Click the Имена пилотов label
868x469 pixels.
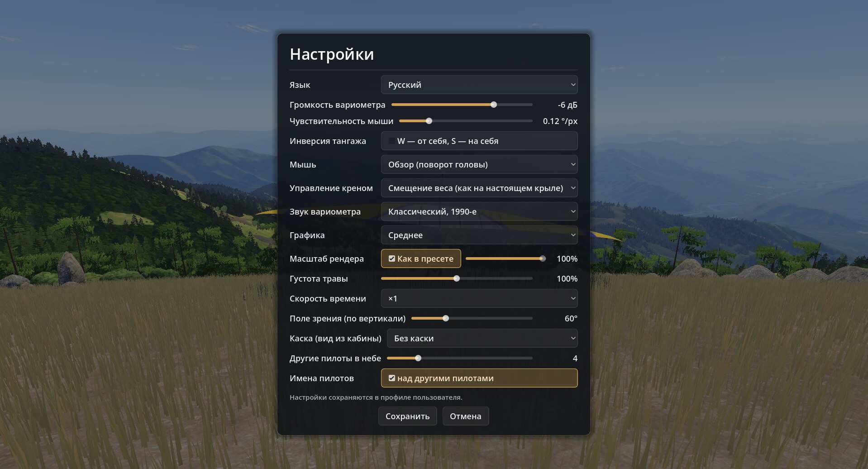pyautogui.click(x=322, y=378)
